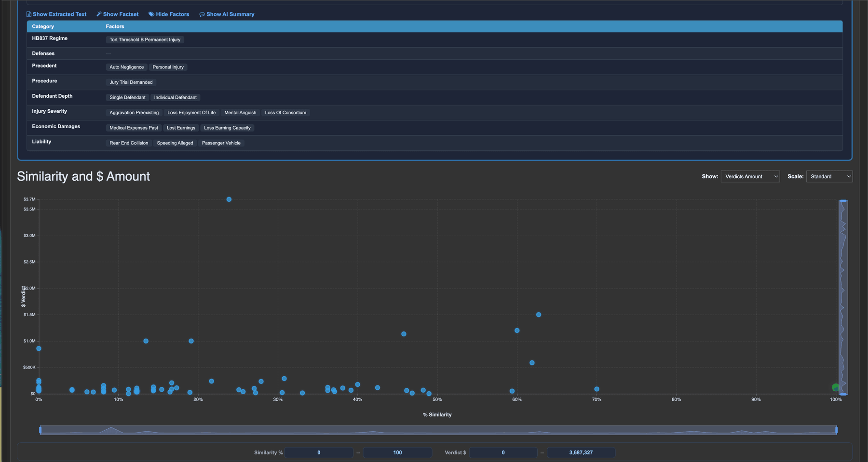The height and width of the screenshot is (462, 868).
Task: Click the Loss Of Consortium tag
Action: click(x=285, y=113)
